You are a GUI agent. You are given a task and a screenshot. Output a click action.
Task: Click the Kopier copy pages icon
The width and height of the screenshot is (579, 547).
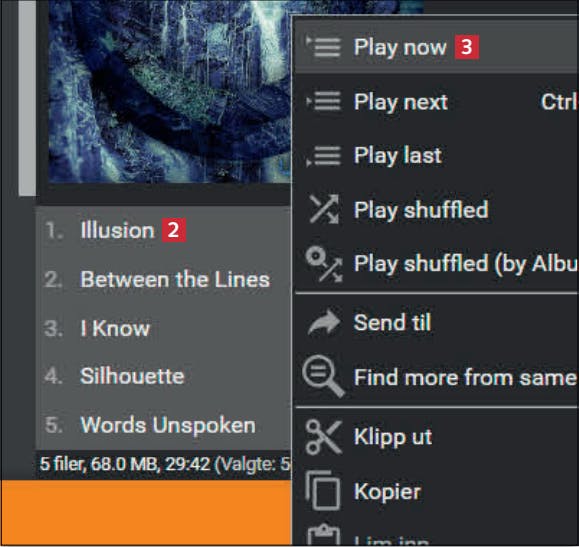322,490
